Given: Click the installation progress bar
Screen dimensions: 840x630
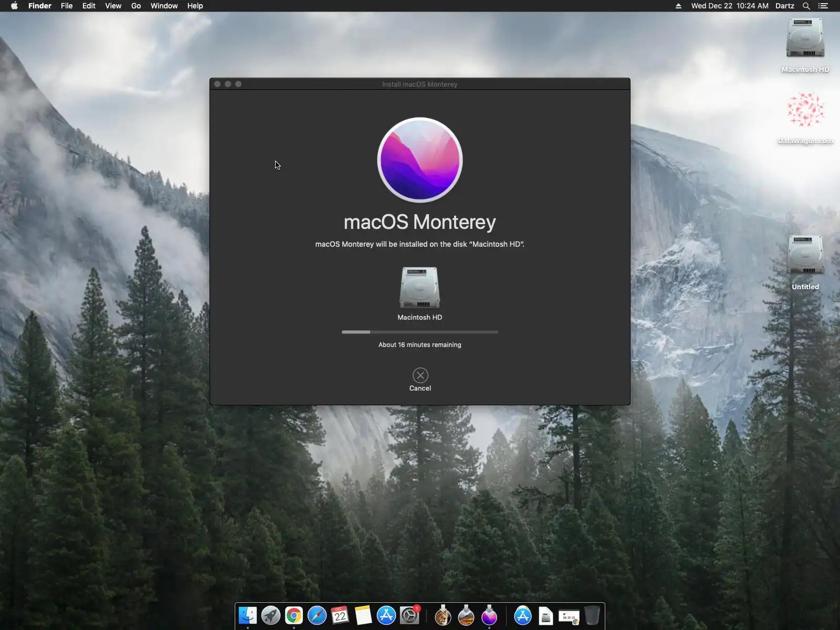Looking at the screenshot, I should pos(420,332).
